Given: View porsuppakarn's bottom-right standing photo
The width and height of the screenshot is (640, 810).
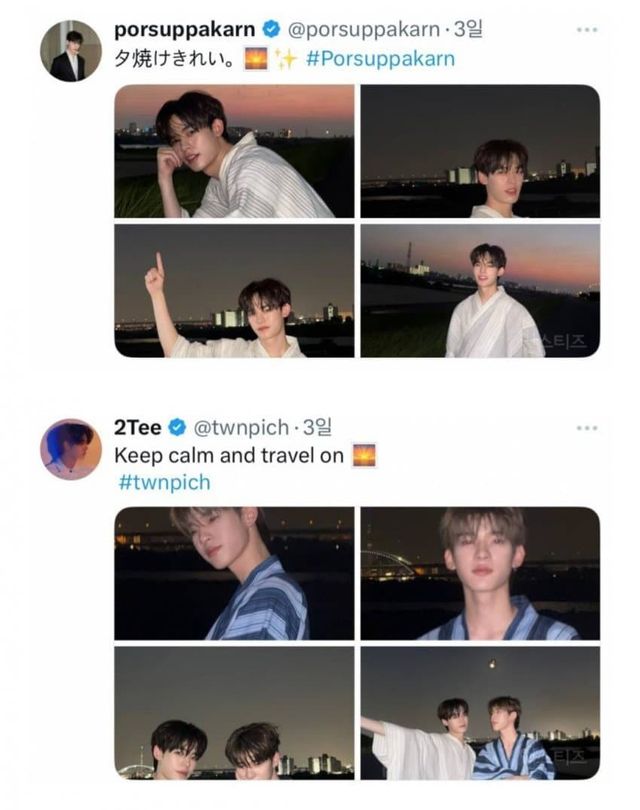Looking at the screenshot, I should pos(480,290).
